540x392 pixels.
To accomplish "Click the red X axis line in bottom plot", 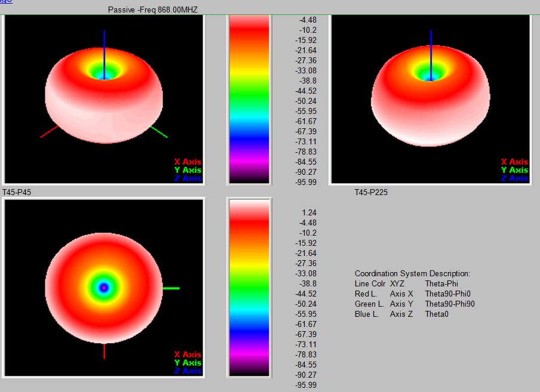I will pos(105,351).
